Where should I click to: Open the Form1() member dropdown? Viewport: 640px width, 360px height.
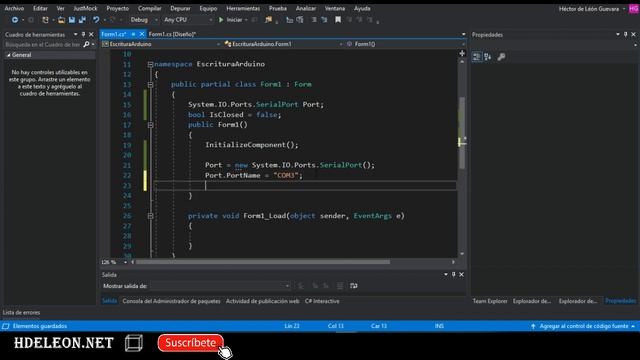pyautogui.click(x=406, y=44)
